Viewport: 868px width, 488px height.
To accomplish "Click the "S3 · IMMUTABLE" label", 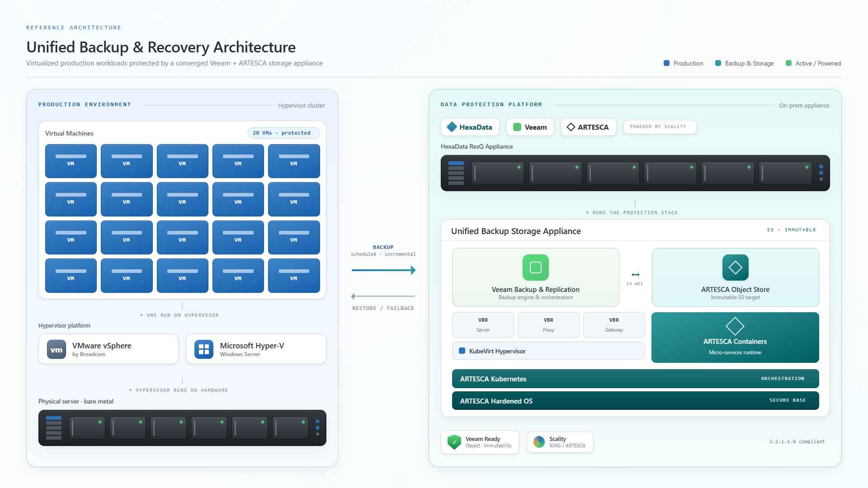I will tap(792, 230).
